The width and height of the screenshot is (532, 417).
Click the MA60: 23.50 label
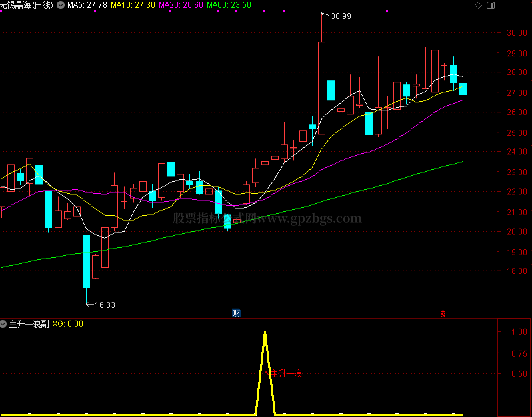coord(229,5)
